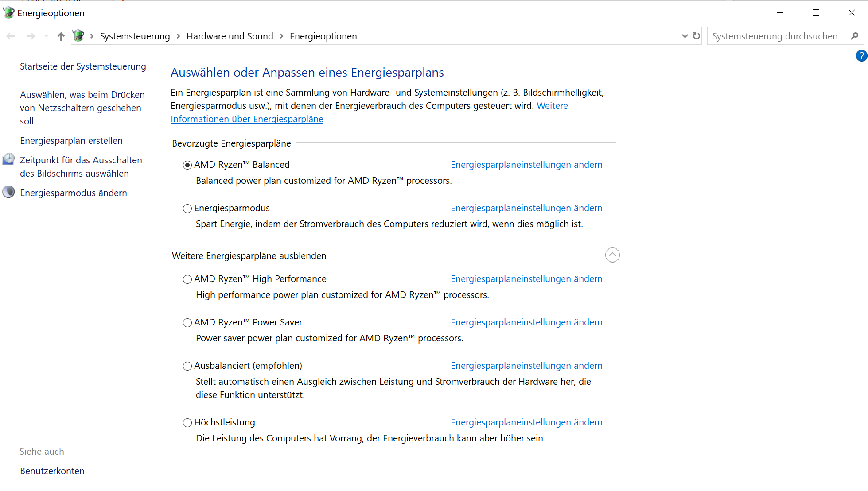Click the up arrow navigation icon
The height and width of the screenshot is (491, 868).
pos(61,36)
